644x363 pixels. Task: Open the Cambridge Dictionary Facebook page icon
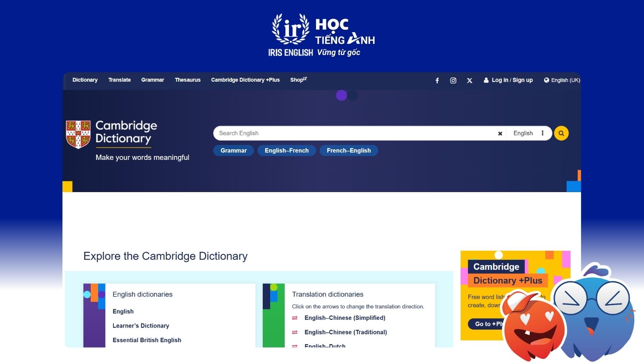[x=437, y=81]
